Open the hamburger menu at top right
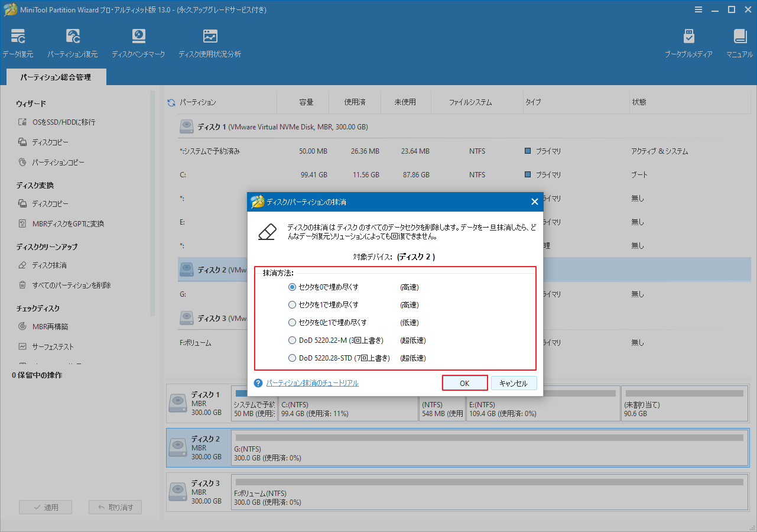 (698, 9)
